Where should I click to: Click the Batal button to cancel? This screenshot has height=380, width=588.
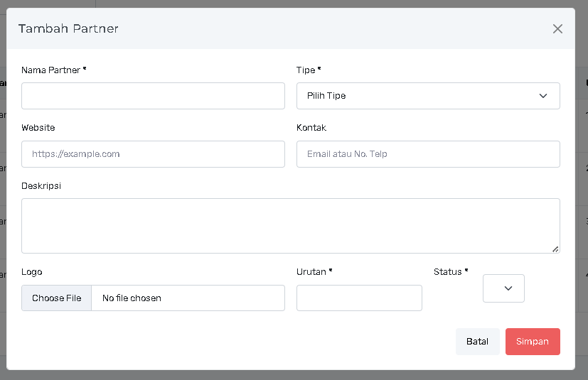(477, 342)
